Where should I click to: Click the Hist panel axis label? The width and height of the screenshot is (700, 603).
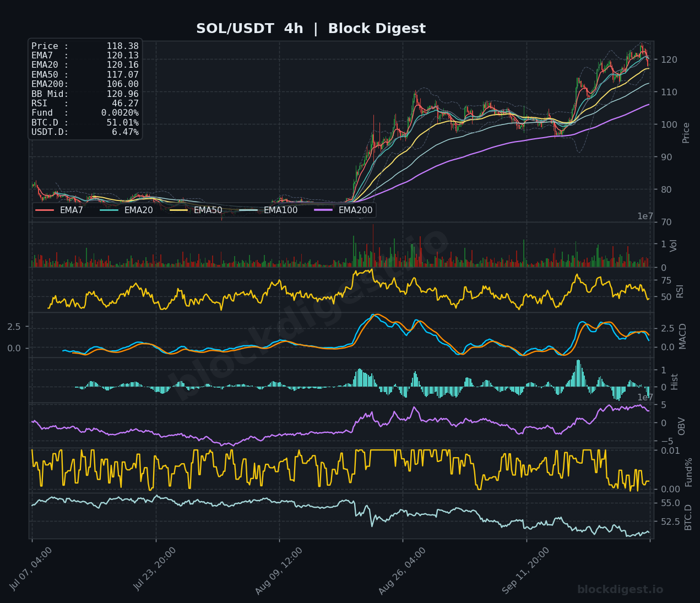[x=675, y=381]
